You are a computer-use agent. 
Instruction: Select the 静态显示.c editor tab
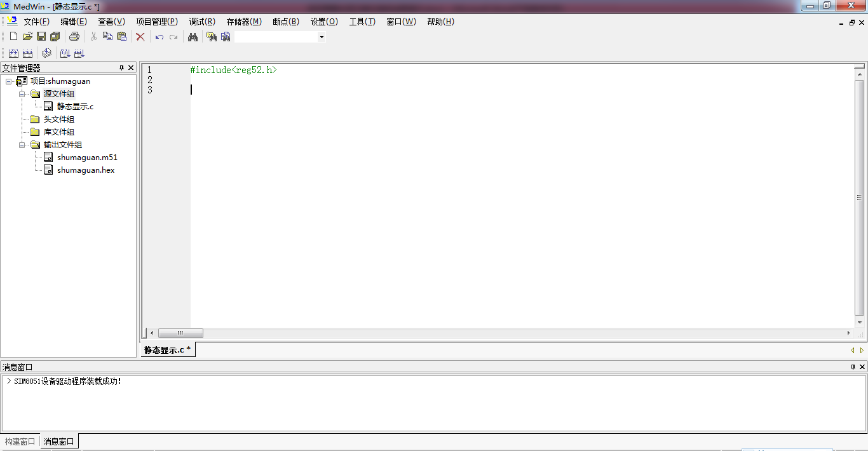(x=167, y=350)
